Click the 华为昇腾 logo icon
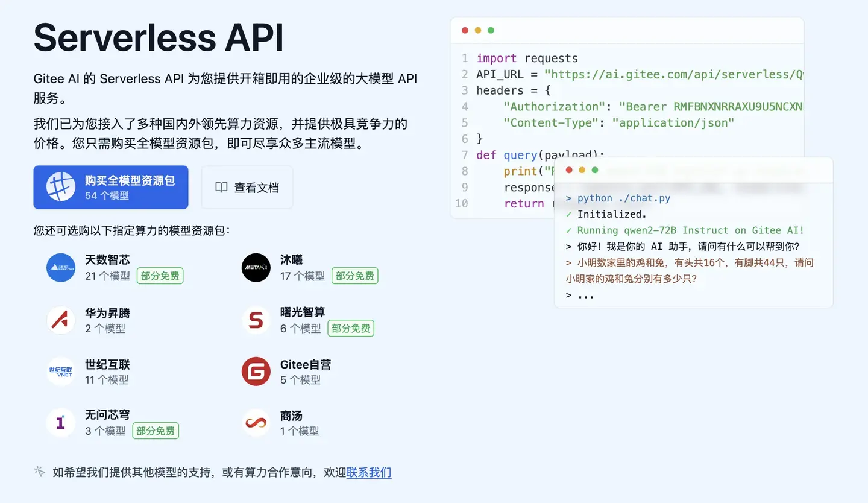 pyautogui.click(x=60, y=320)
